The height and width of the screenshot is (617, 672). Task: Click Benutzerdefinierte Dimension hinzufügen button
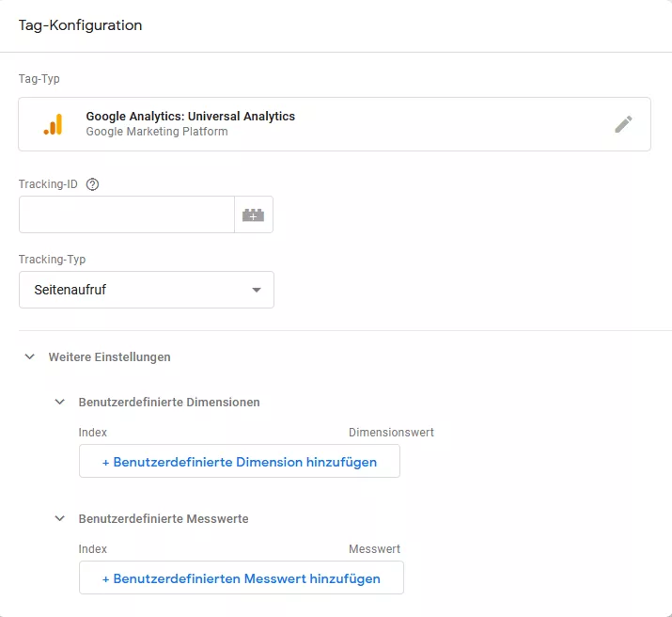pyautogui.click(x=240, y=462)
